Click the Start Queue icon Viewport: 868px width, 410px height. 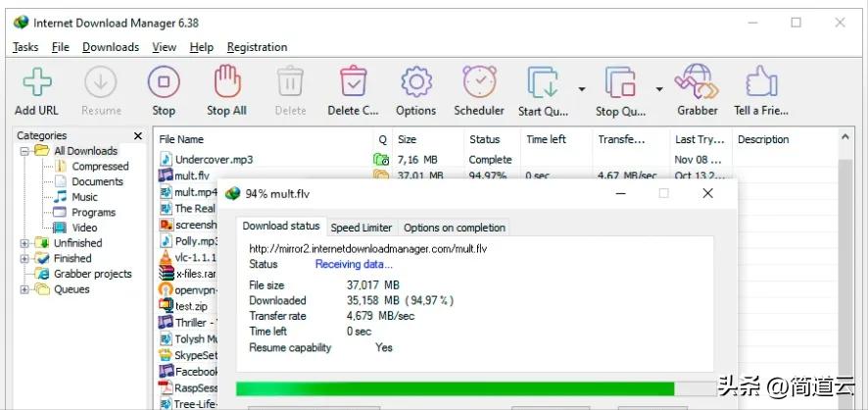(543, 82)
